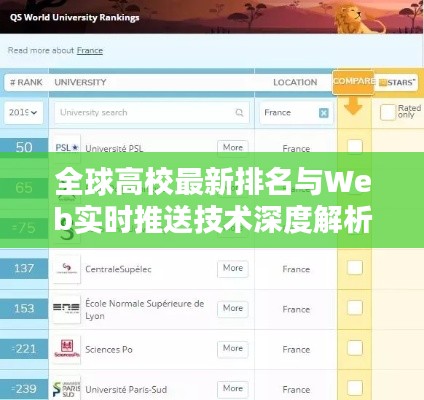
Task: Open the Sciences Po name link
Action: (x=109, y=350)
